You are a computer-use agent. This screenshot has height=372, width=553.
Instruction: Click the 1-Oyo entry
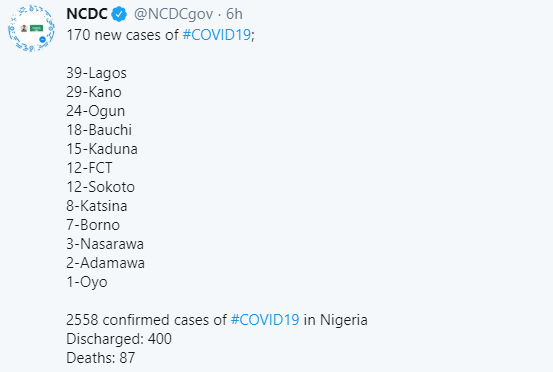click(x=87, y=282)
